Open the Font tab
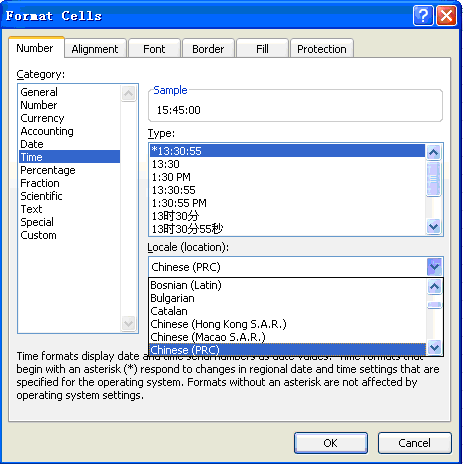 pos(154,49)
